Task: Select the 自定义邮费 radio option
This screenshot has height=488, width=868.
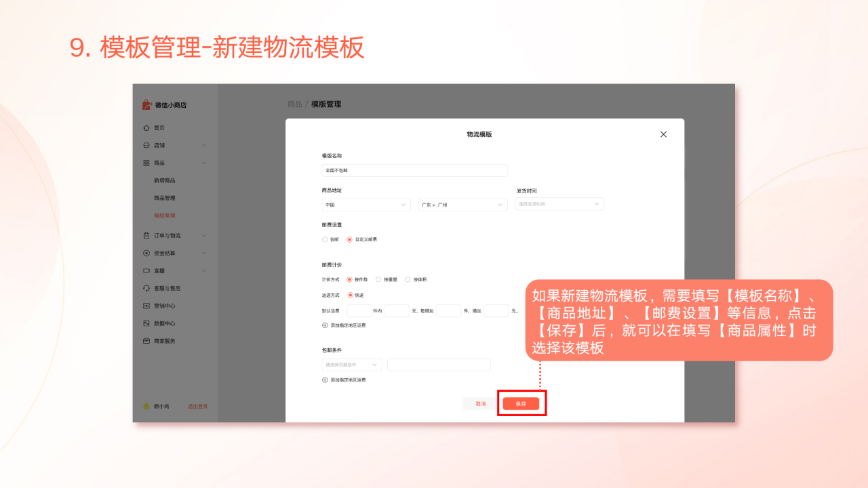Action: (x=349, y=239)
